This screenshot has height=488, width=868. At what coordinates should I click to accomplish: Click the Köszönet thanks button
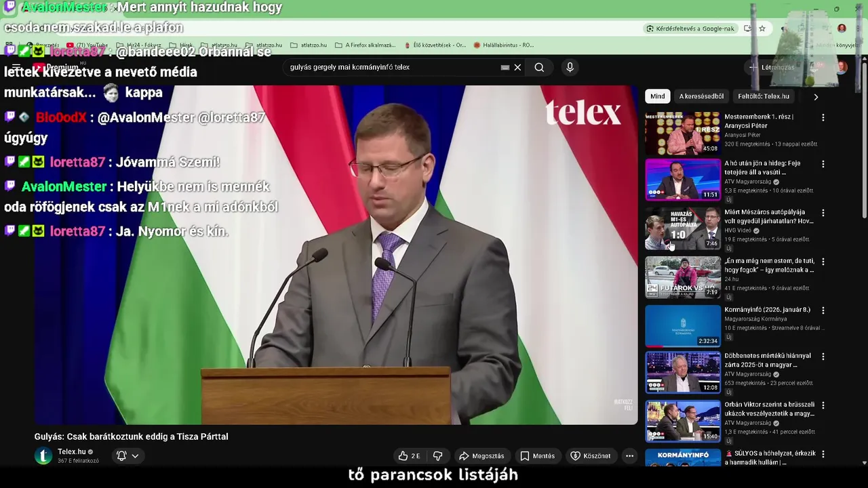click(x=591, y=456)
